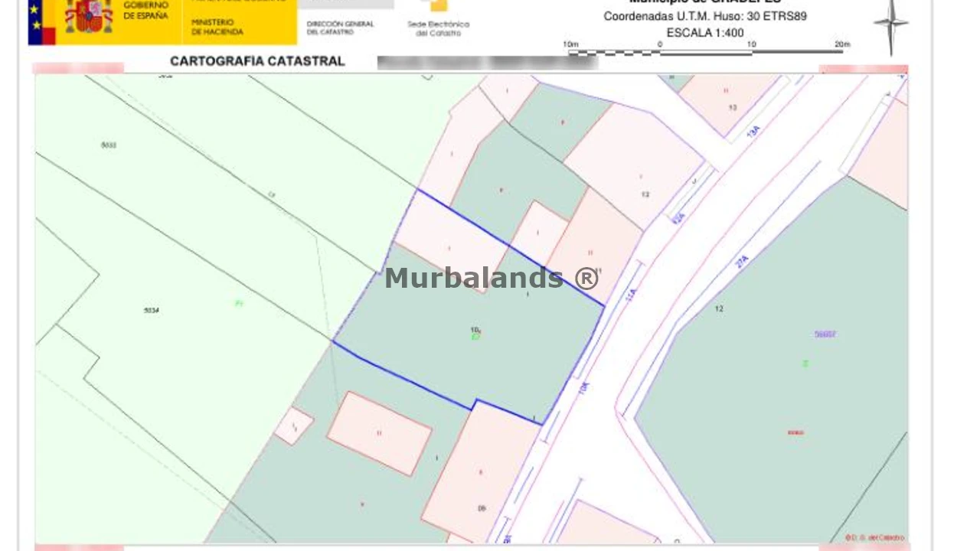Click the Ministerio de Hacienda logo text
980x551 pixels.
[x=217, y=28]
